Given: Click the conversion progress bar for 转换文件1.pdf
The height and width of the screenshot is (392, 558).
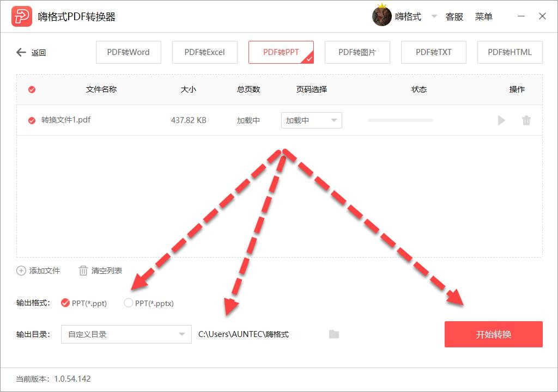Looking at the screenshot, I should coord(401,120).
